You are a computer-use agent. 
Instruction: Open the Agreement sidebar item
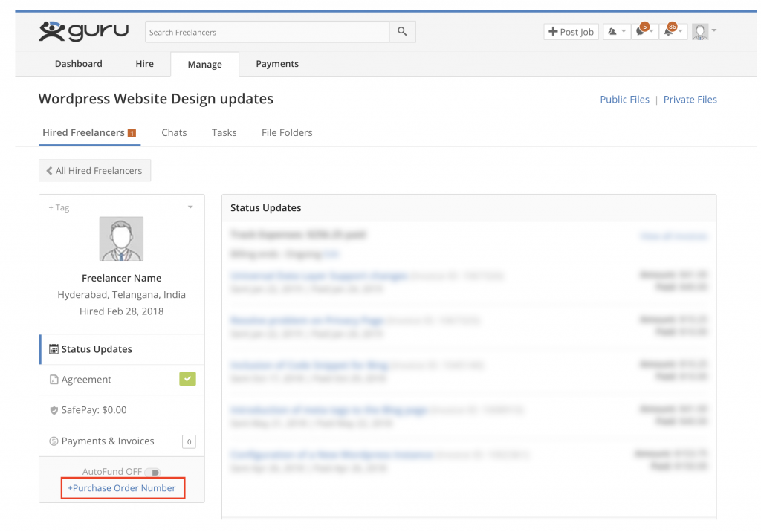pyautogui.click(x=122, y=380)
